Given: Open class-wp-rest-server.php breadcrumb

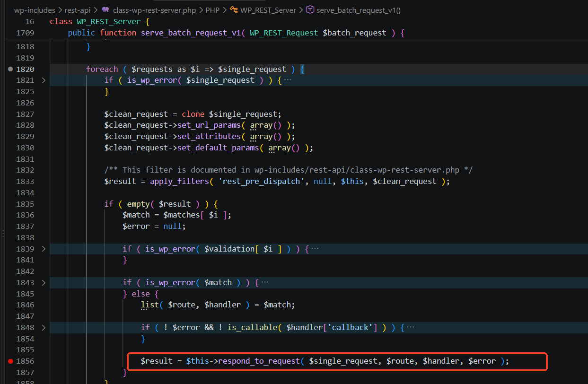Looking at the screenshot, I should (155, 10).
